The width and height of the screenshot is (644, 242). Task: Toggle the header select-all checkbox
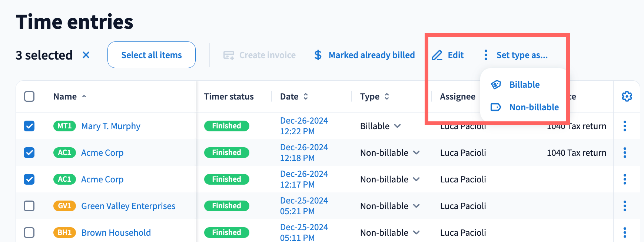pyautogui.click(x=29, y=97)
